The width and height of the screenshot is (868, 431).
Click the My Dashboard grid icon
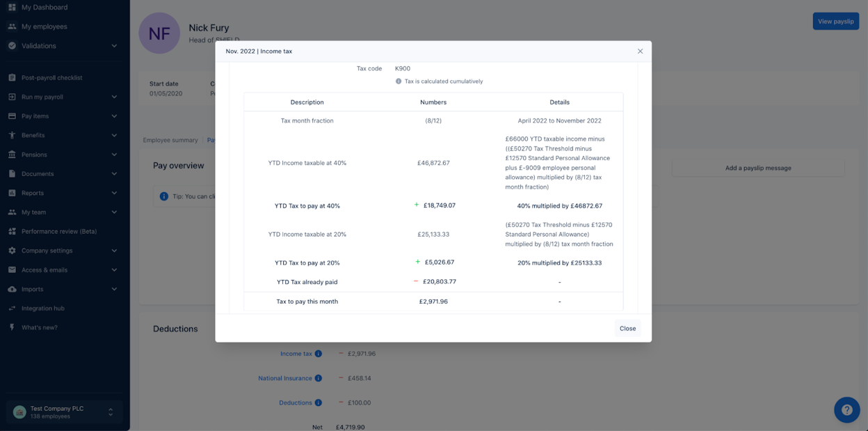point(12,7)
